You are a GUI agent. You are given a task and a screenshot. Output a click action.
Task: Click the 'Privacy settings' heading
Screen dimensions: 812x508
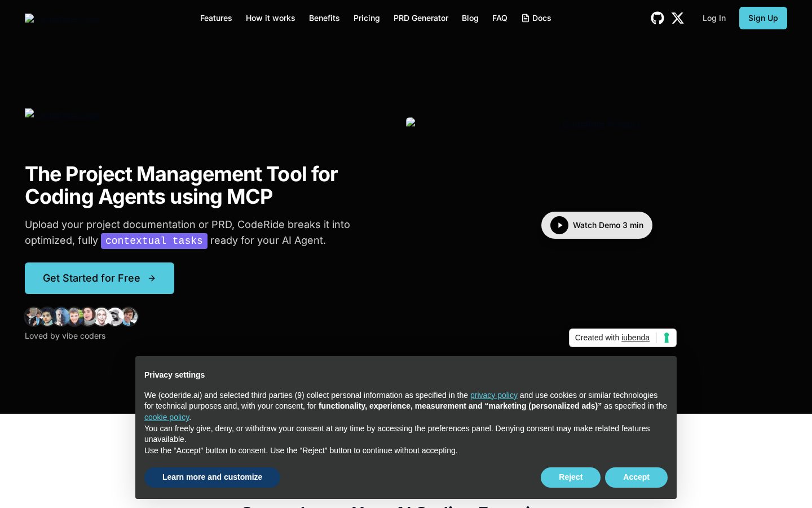point(174,375)
